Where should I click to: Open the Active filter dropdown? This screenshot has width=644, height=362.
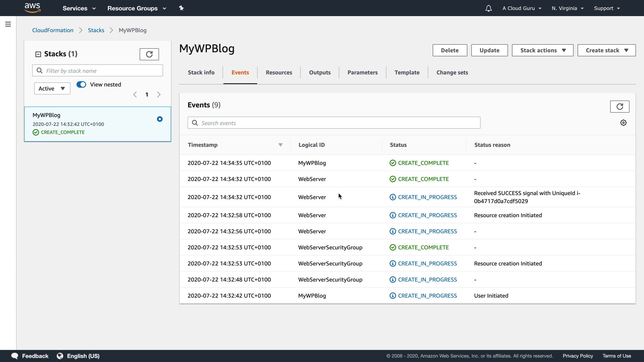coord(52,88)
